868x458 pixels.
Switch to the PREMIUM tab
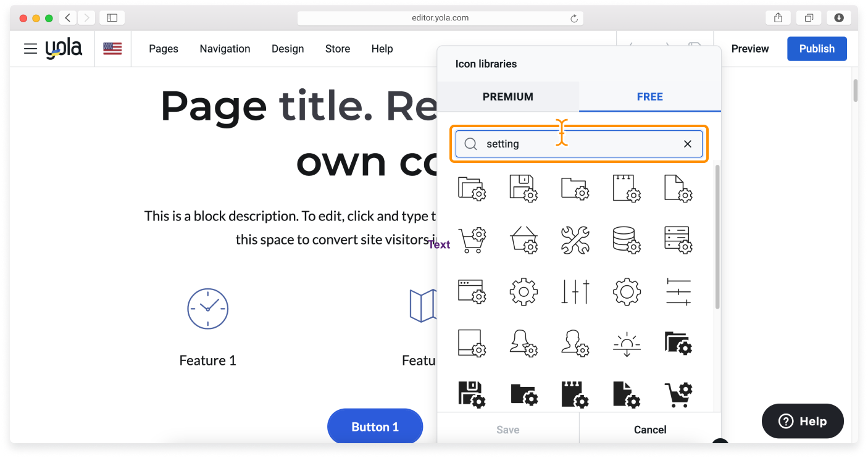(x=508, y=96)
